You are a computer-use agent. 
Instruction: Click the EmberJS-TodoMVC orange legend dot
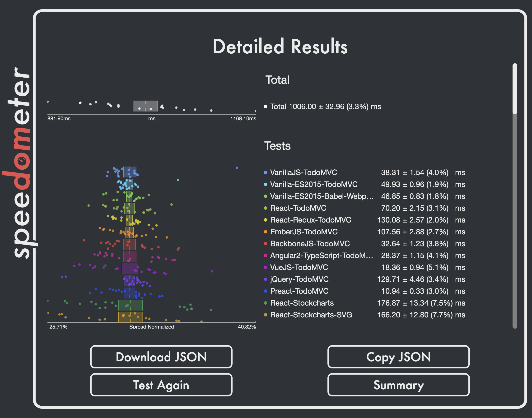pyautogui.click(x=265, y=232)
